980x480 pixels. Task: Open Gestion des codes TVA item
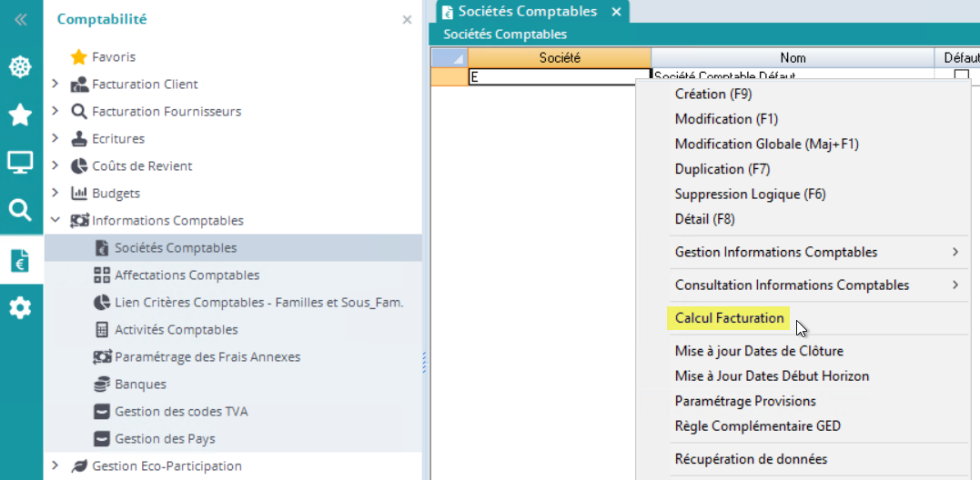181,412
